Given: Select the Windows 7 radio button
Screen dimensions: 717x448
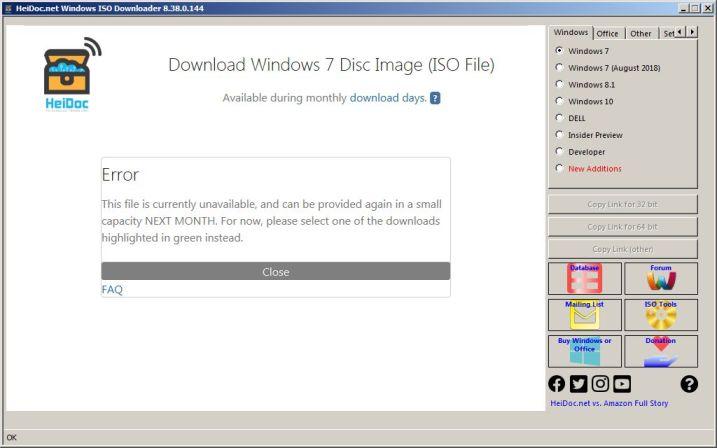Looking at the screenshot, I should click(559, 50).
